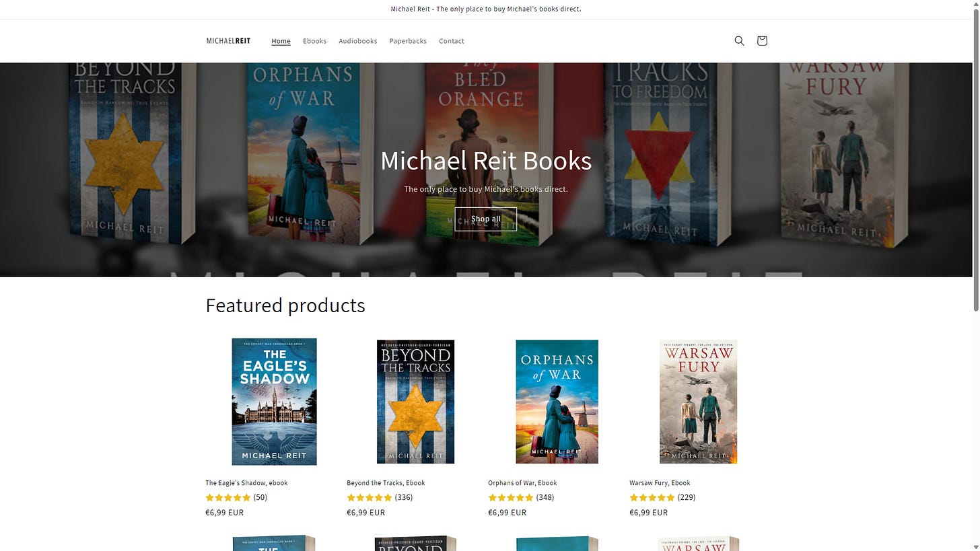The height and width of the screenshot is (551, 980).
Task: Open the shopping cart icon
Action: [762, 41]
